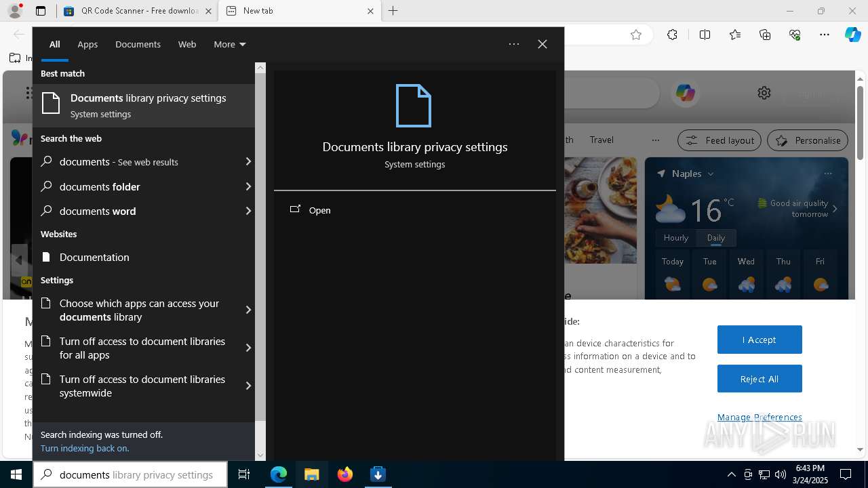
Task: Click the large document icon in preview pane
Action: [414, 106]
